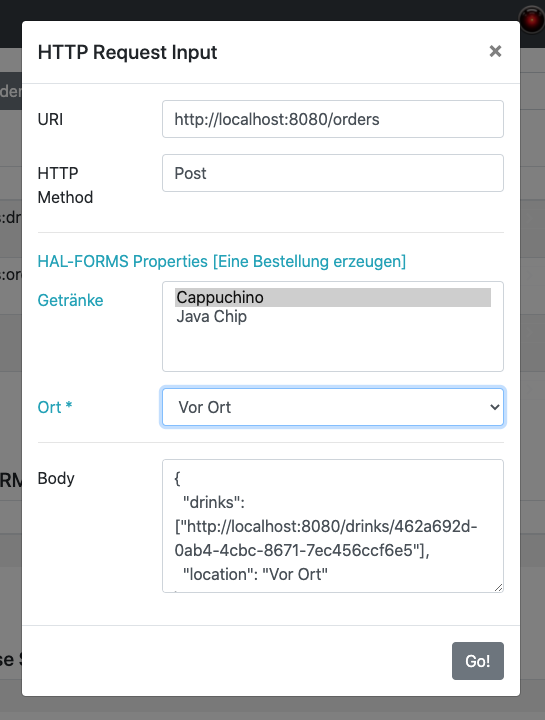Click the HTTP Method field label
Viewport: 545px width, 720px height.
[x=65, y=185]
